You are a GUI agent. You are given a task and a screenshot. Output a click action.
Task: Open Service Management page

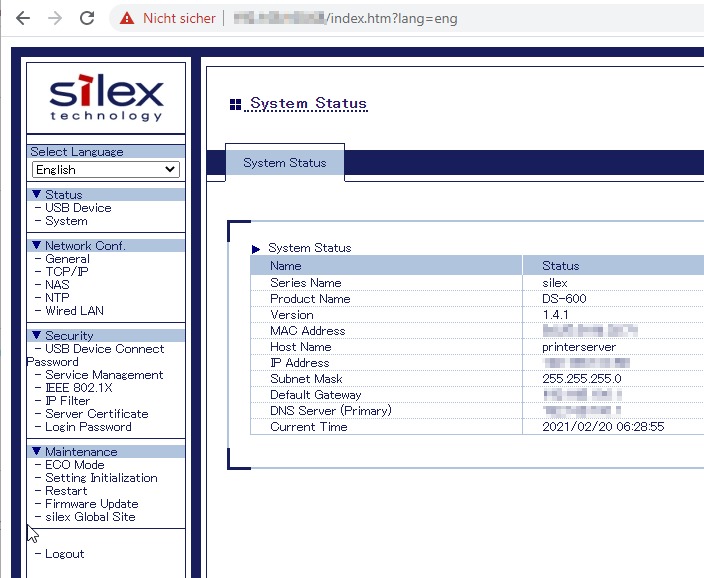tap(104, 375)
